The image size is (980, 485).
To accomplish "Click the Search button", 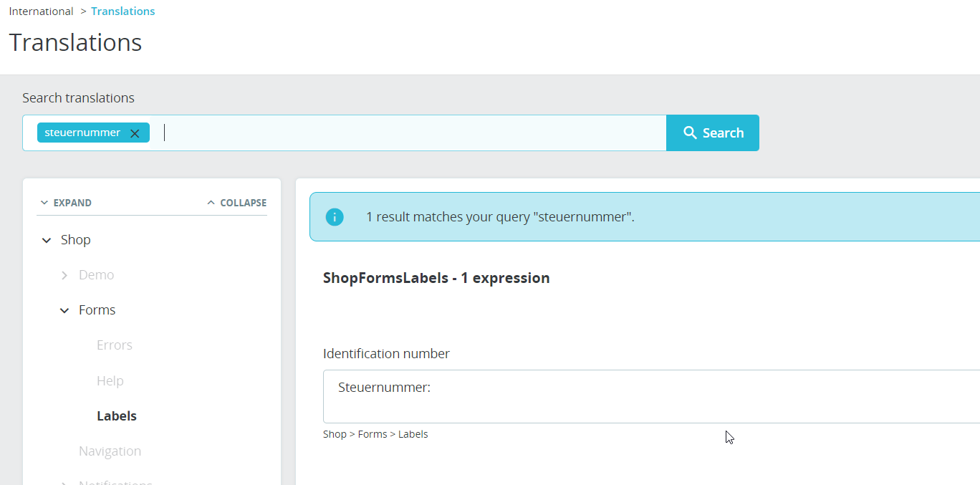I will coord(713,133).
